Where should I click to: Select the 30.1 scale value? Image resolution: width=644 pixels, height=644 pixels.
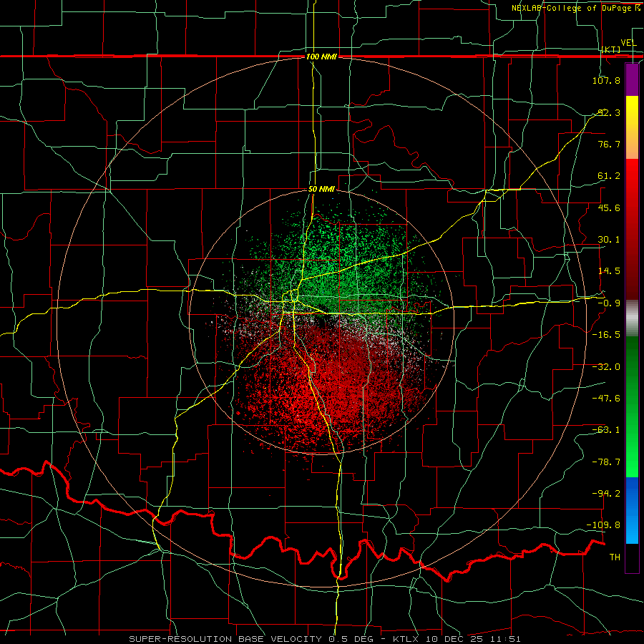click(x=609, y=240)
